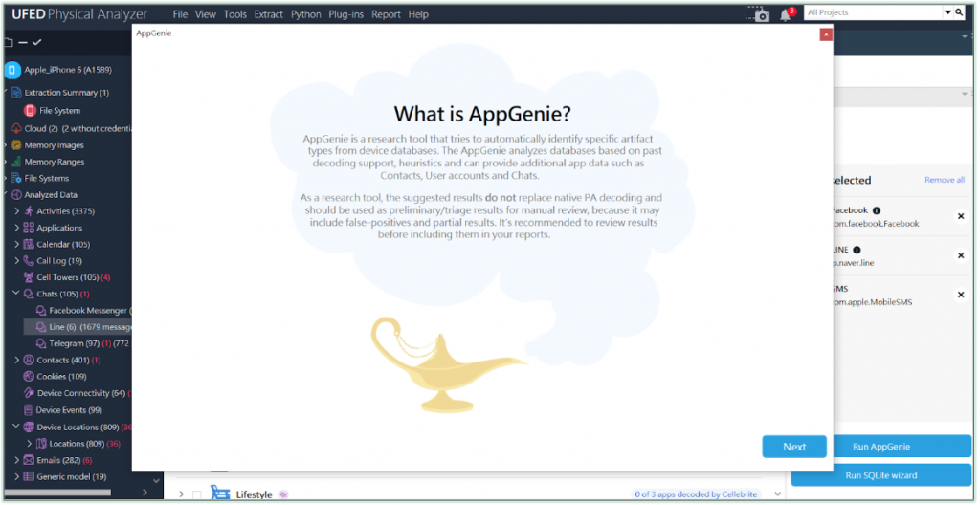
Task: Click the Call Log phone icon
Action: coord(29,260)
